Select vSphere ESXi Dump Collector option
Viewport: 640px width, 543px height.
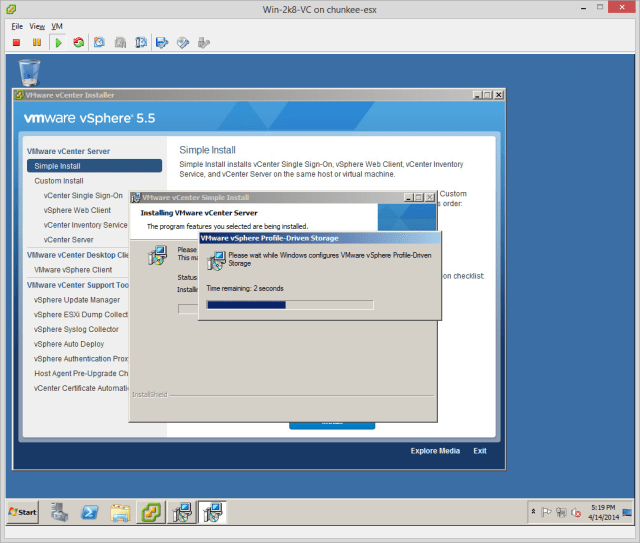pyautogui.click(x=81, y=314)
